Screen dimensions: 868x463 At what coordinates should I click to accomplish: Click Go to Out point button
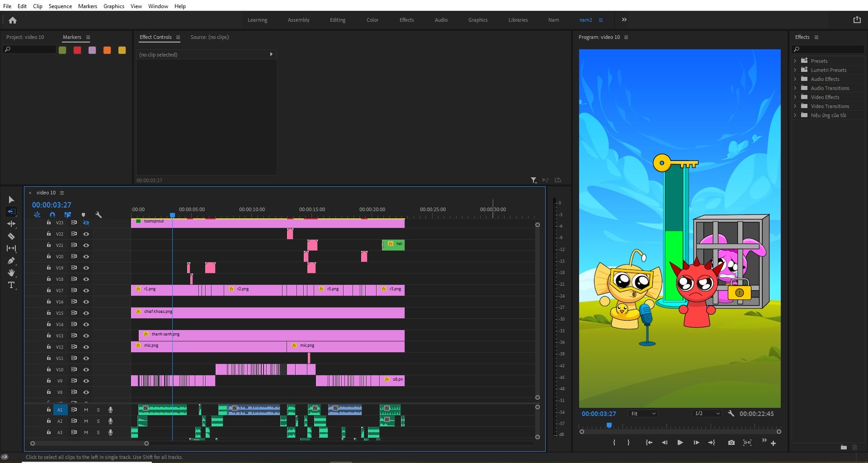click(712, 443)
